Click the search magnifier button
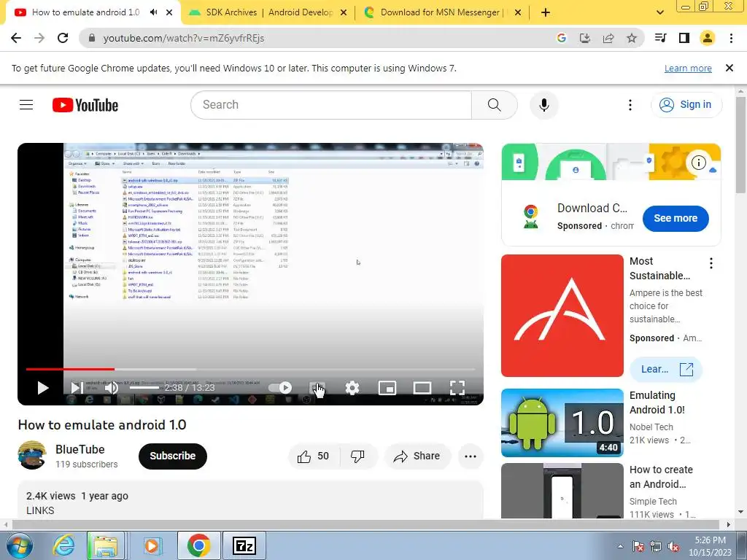The width and height of the screenshot is (747, 560). click(x=495, y=105)
